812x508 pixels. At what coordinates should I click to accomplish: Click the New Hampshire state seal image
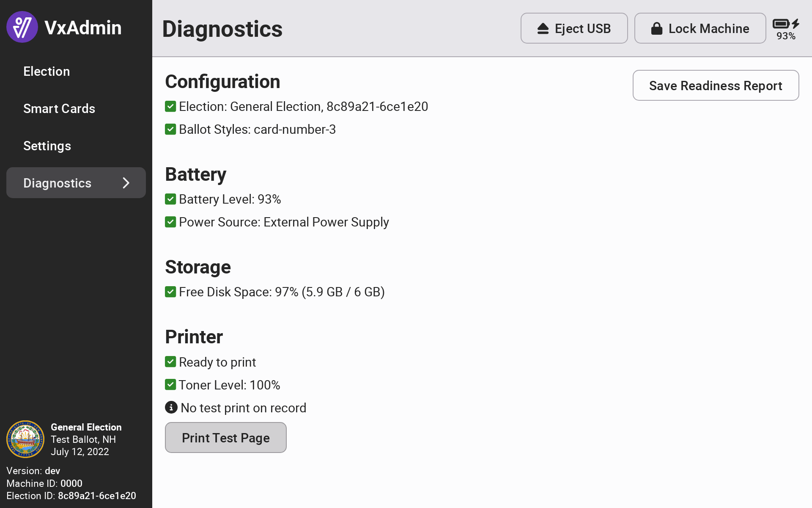25,439
